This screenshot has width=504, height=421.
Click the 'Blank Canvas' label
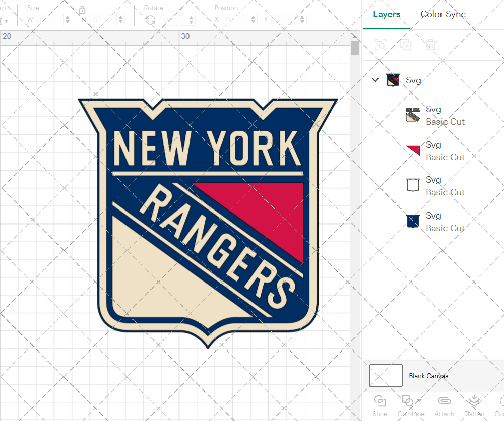coord(428,376)
